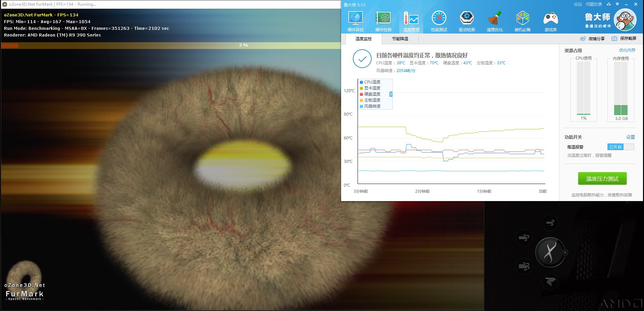This screenshot has height=311, width=644.
Task: Click the FurMark FPS Min Avg Max line
Action: click(x=47, y=22)
